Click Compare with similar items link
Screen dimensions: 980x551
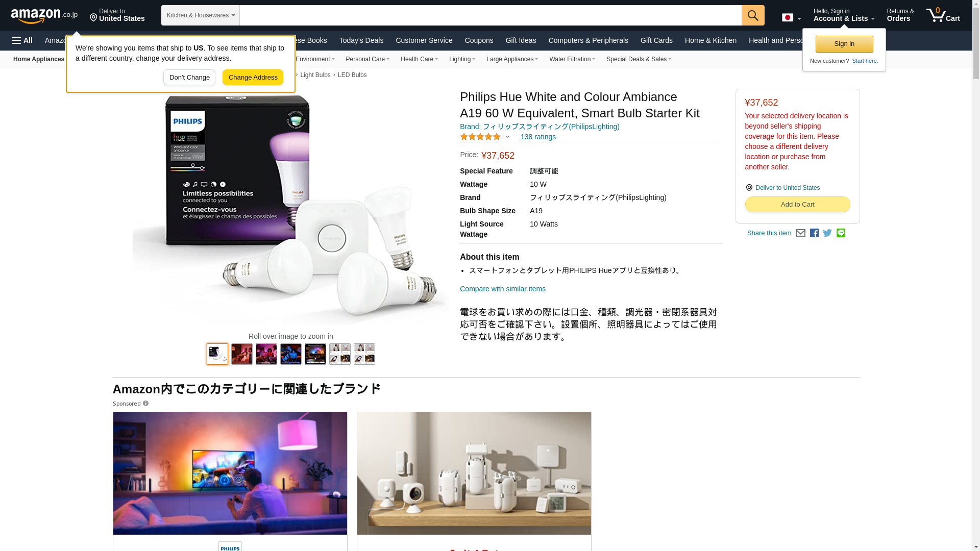(x=503, y=289)
